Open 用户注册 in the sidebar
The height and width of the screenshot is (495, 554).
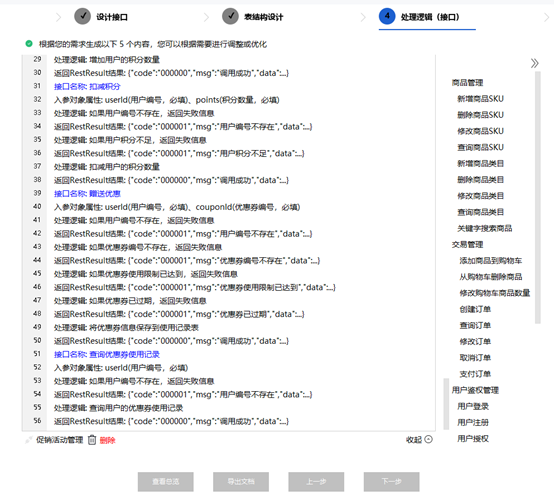pos(473,423)
